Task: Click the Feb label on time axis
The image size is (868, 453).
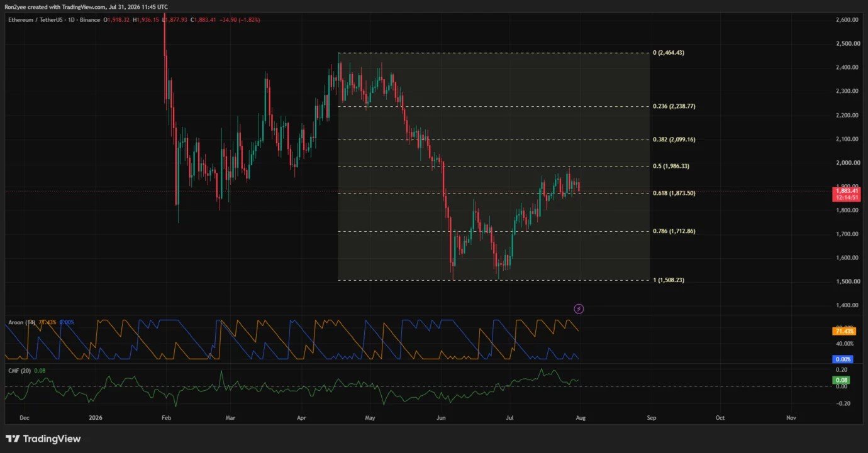Action: coord(166,417)
